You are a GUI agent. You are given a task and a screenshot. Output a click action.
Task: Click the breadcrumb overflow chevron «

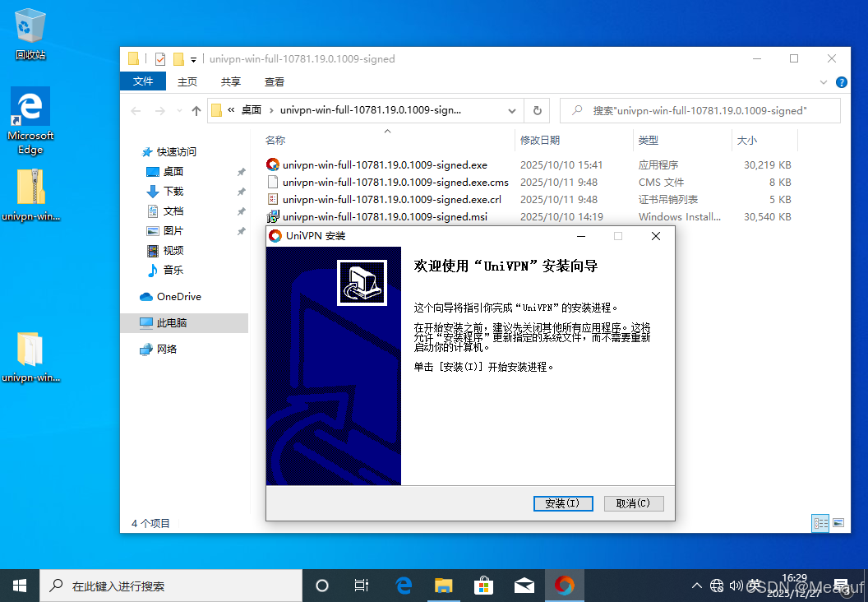point(232,110)
